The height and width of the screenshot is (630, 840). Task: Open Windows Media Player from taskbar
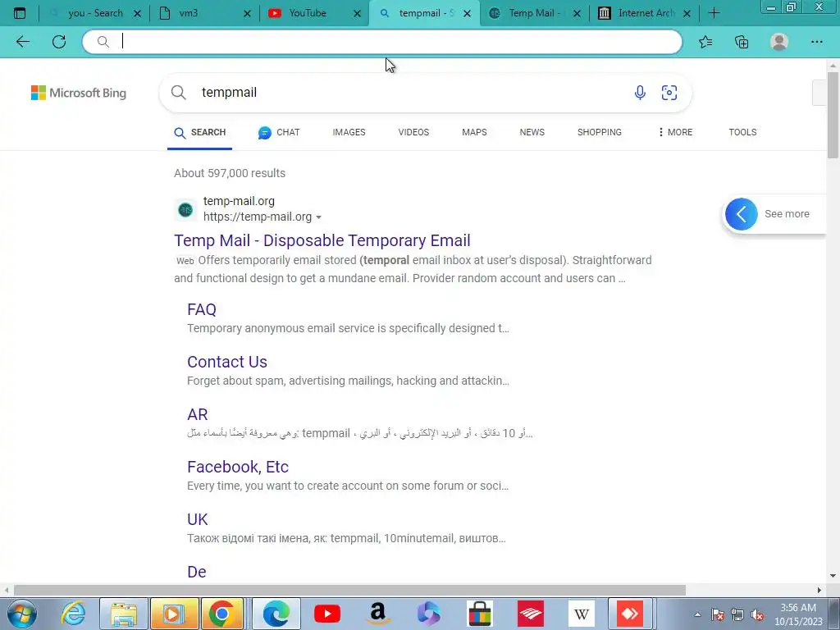click(x=174, y=614)
